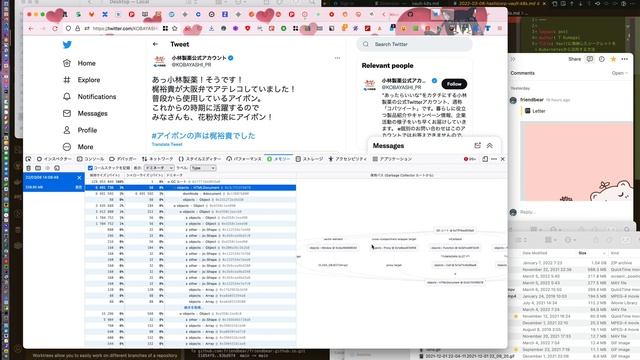Open Profile in the Twitter sidebar

tap(80, 130)
